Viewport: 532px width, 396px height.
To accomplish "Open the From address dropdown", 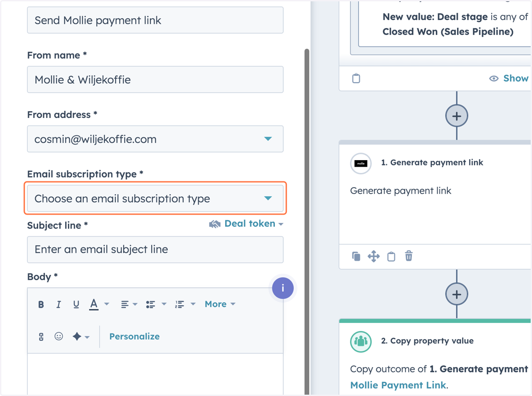I will point(155,139).
